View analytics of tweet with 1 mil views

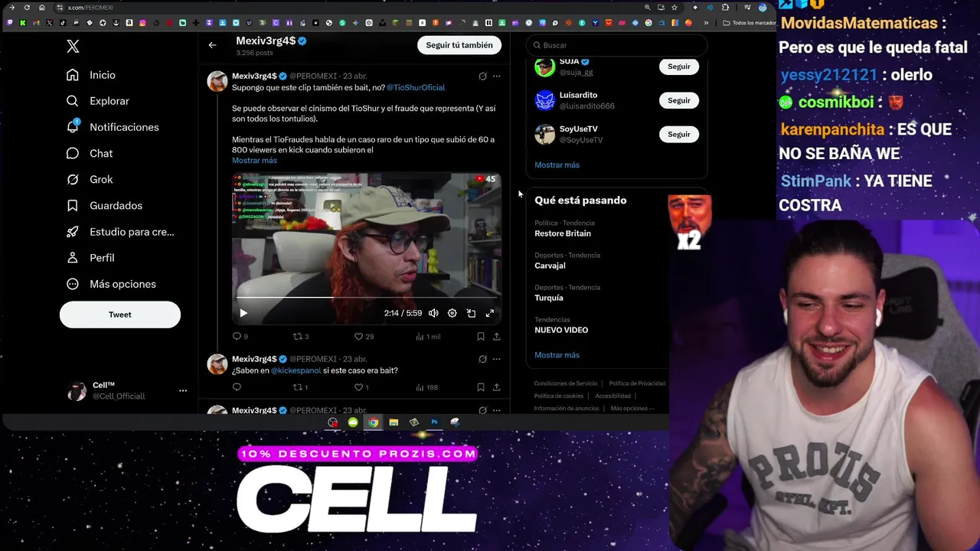click(x=420, y=336)
